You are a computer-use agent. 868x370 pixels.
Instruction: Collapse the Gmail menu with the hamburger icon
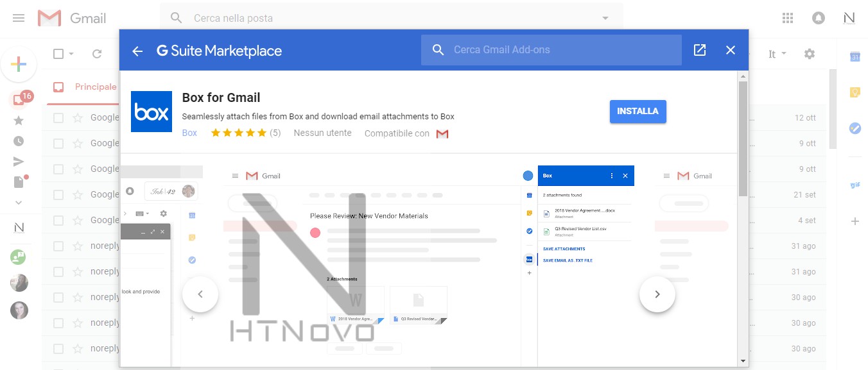(x=18, y=17)
